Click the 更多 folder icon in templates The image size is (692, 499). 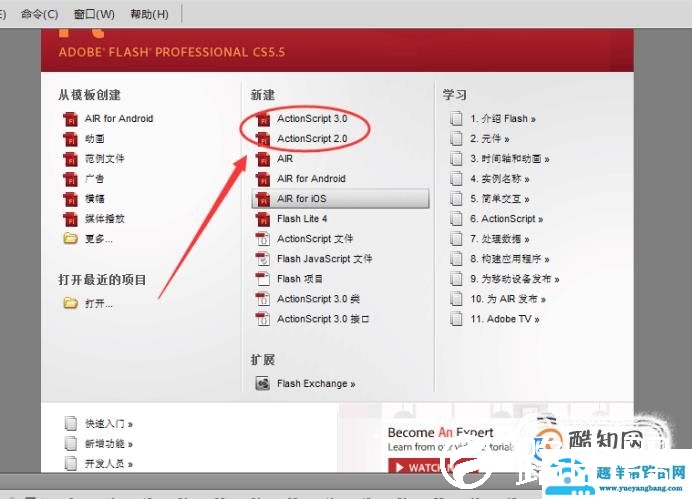(x=70, y=239)
